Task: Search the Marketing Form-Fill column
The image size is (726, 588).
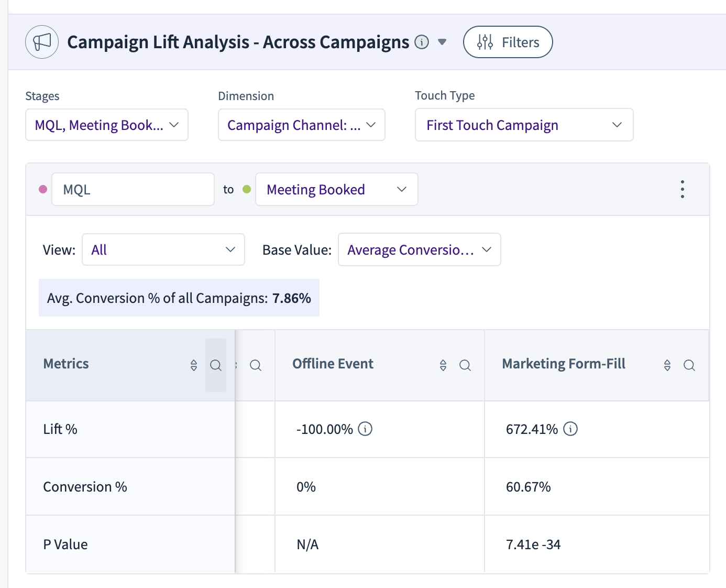Action: pos(689,365)
